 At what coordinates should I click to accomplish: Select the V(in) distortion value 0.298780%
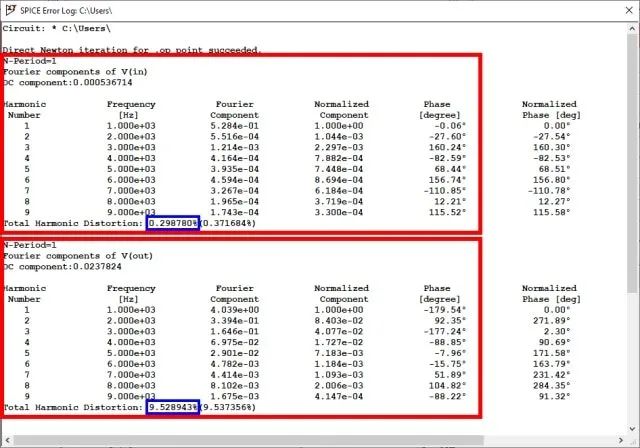click(172, 222)
